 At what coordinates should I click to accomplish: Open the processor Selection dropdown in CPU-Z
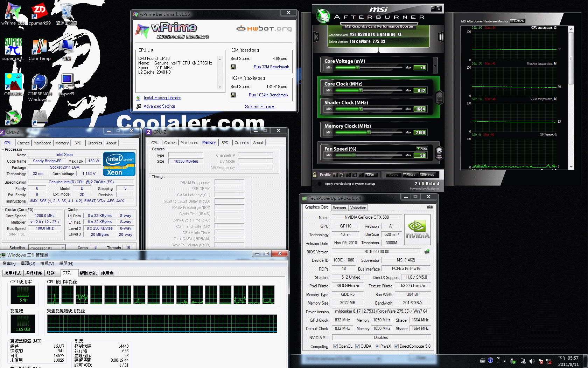(47, 248)
